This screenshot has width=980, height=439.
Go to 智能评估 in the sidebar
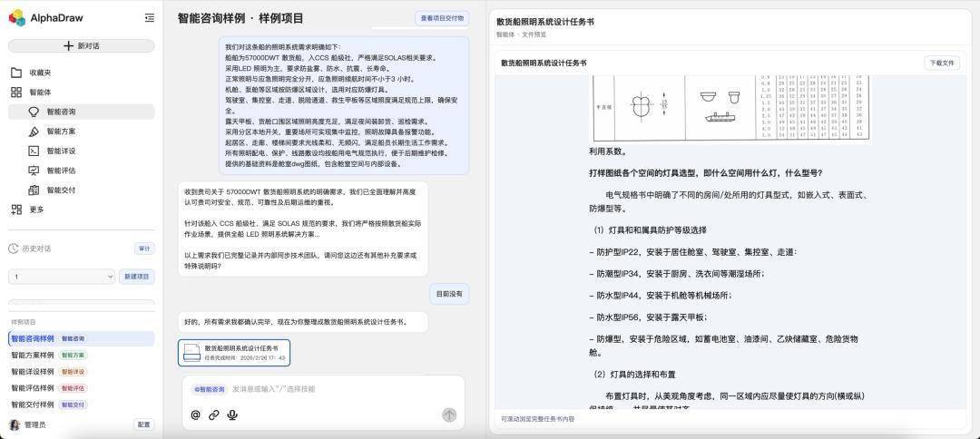(61, 171)
